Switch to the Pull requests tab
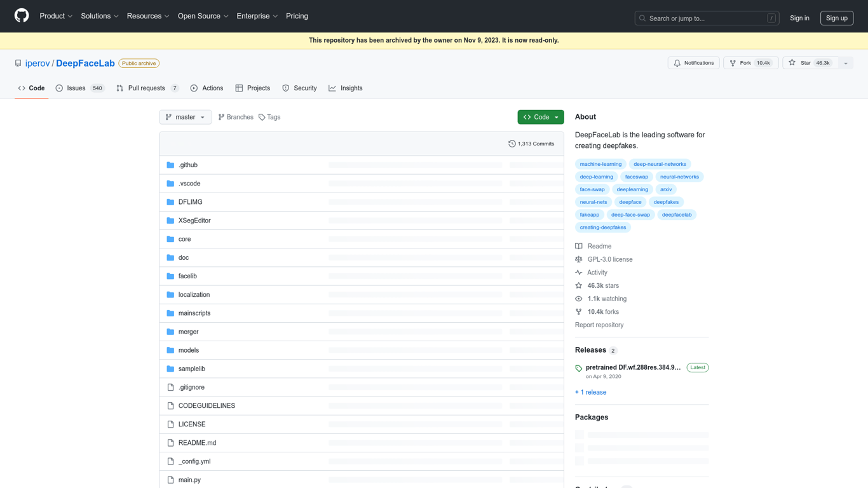This screenshot has width=868, height=488. 147,88
